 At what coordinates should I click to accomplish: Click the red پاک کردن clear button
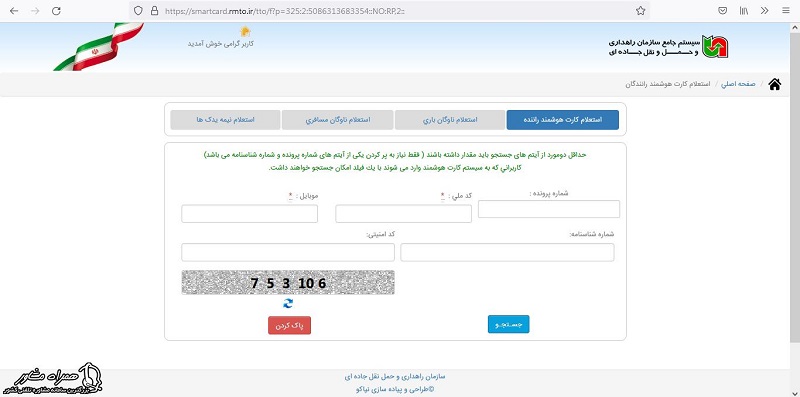[x=289, y=326]
